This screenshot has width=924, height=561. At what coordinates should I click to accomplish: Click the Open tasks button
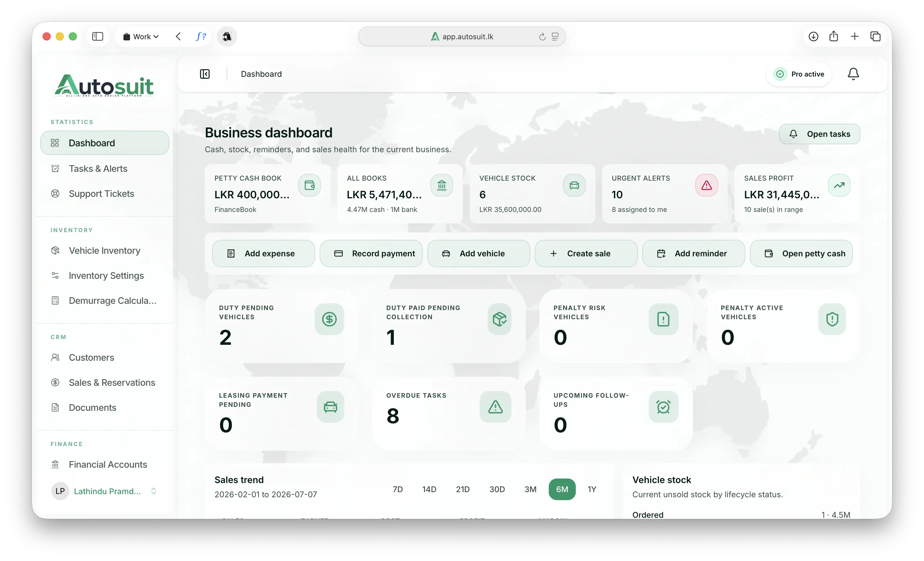click(819, 134)
